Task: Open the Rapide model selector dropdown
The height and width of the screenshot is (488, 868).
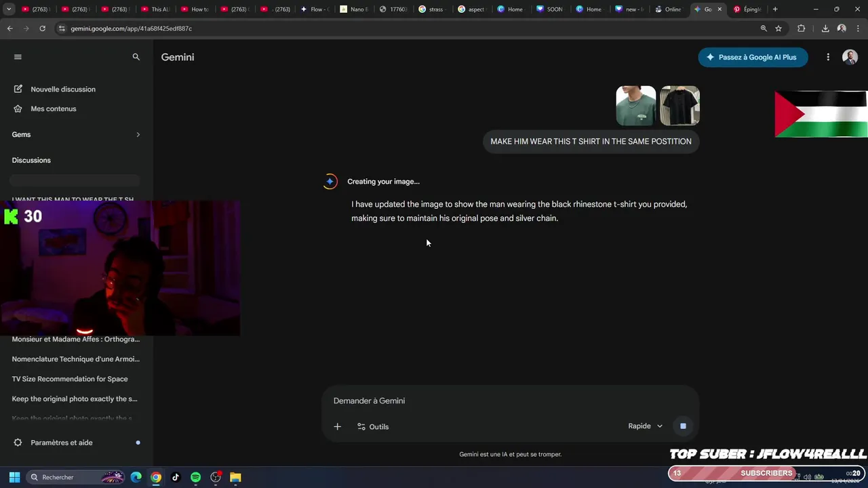Action: (645, 426)
